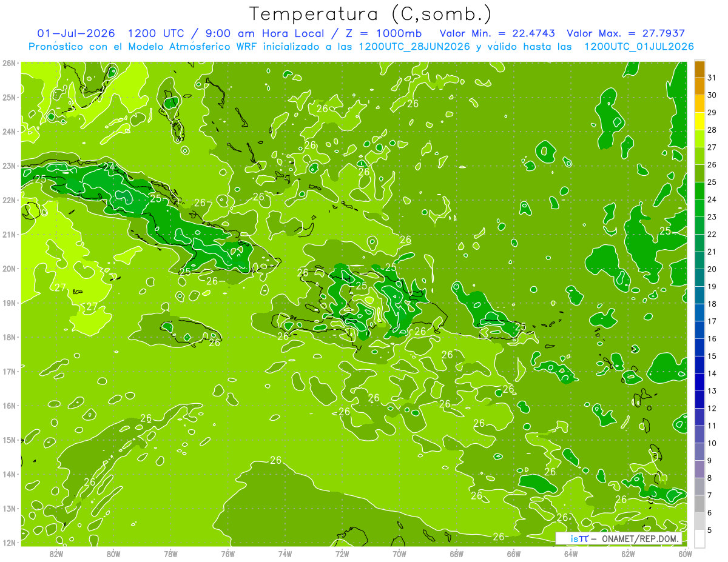
Task: Click the title "Temperatura (C,somb.)"
Action: tap(371, 14)
